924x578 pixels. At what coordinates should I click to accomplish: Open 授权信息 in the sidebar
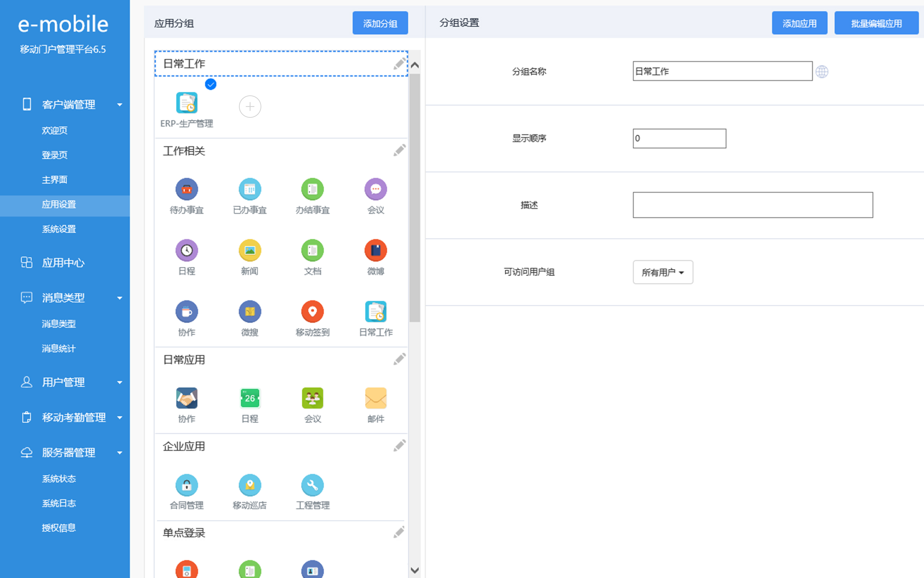tap(59, 528)
